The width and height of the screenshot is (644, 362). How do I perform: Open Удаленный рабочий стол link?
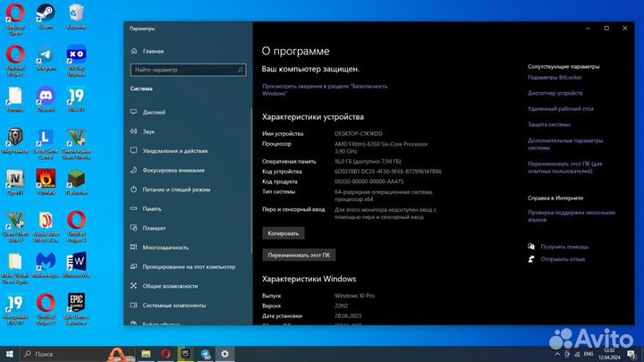(560, 108)
